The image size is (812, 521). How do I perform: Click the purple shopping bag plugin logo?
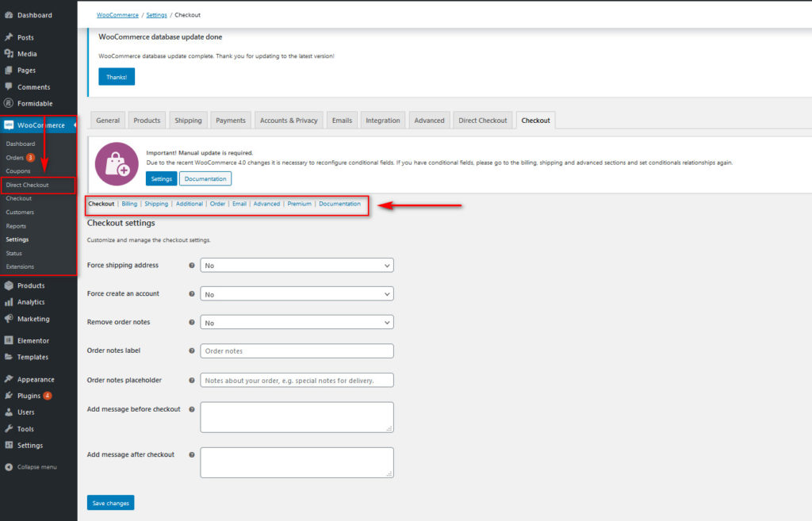point(117,164)
